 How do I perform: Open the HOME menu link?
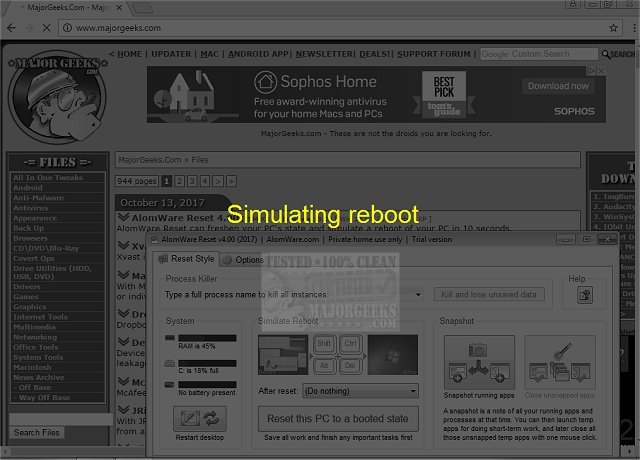(x=129, y=54)
